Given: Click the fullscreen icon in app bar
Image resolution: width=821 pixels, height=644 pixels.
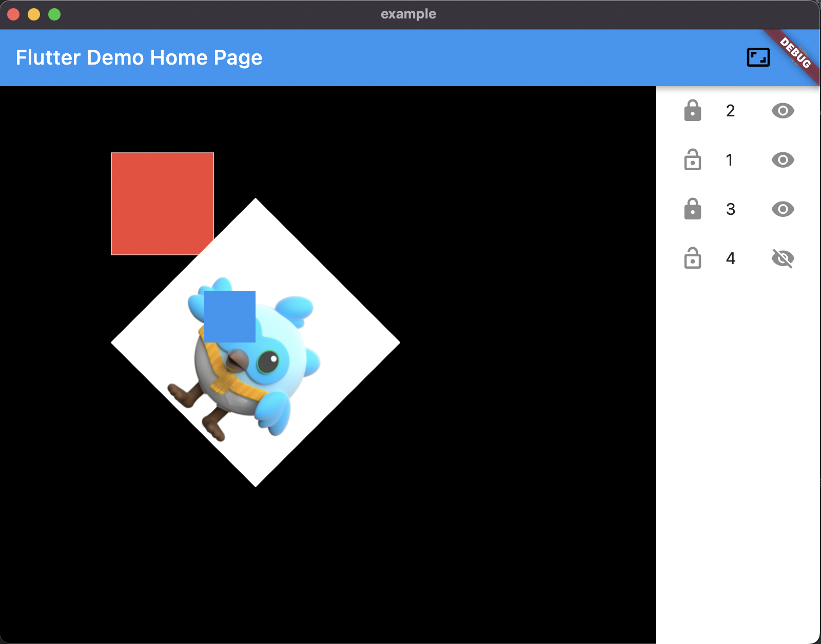Looking at the screenshot, I should pos(758,57).
